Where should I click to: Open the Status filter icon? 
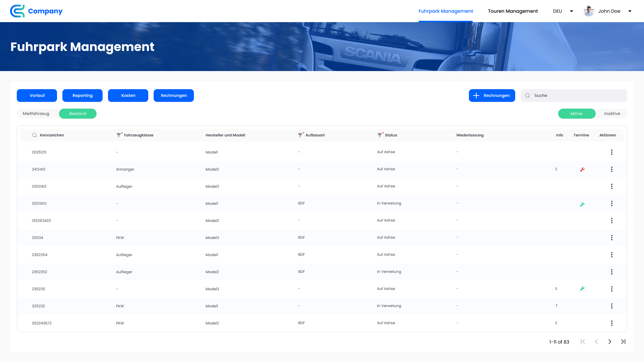pos(380,135)
